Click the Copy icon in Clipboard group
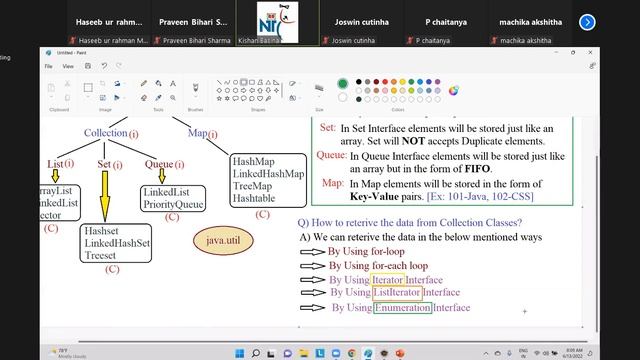 [x=67, y=98]
